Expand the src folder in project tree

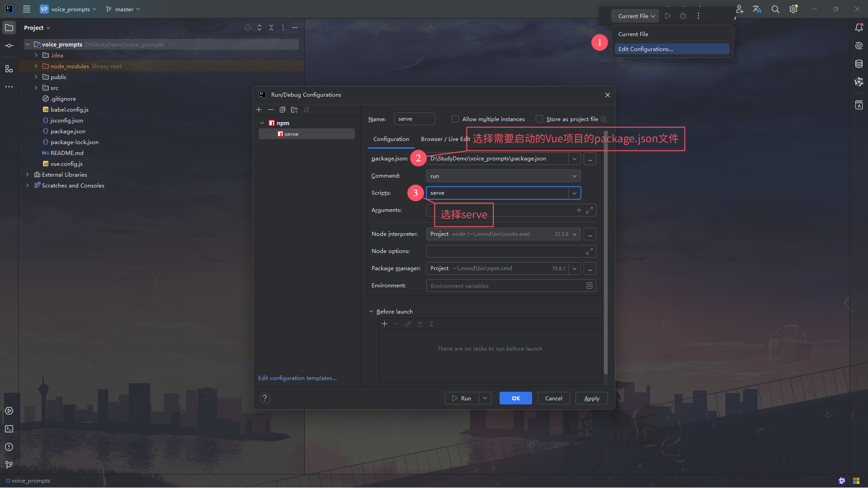click(x=36, y=88)
